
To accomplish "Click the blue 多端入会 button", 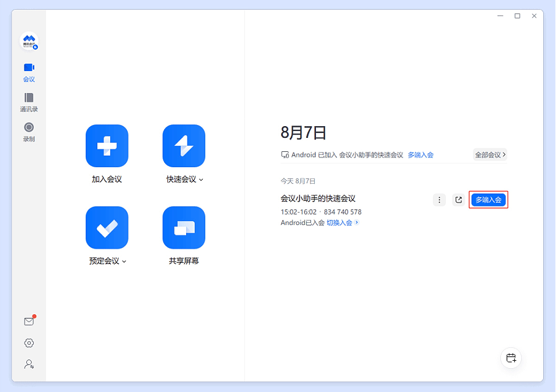I will point(489,200).
